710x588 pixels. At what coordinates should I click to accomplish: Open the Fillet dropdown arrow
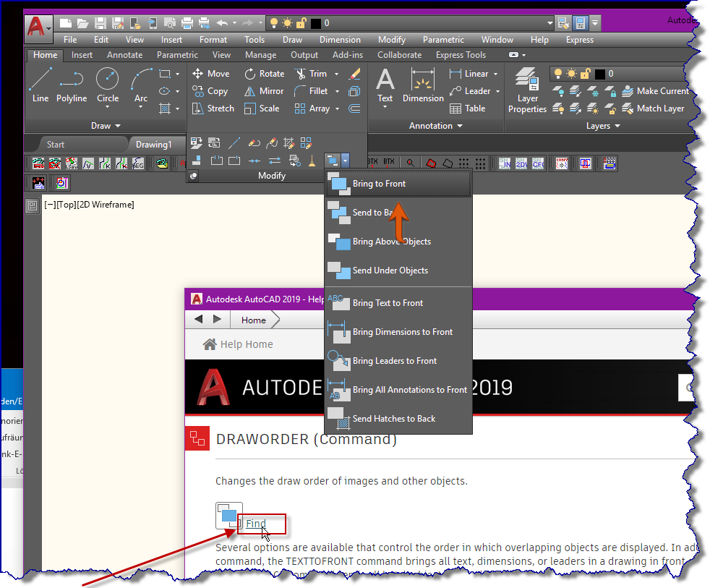tap(338, 91)
